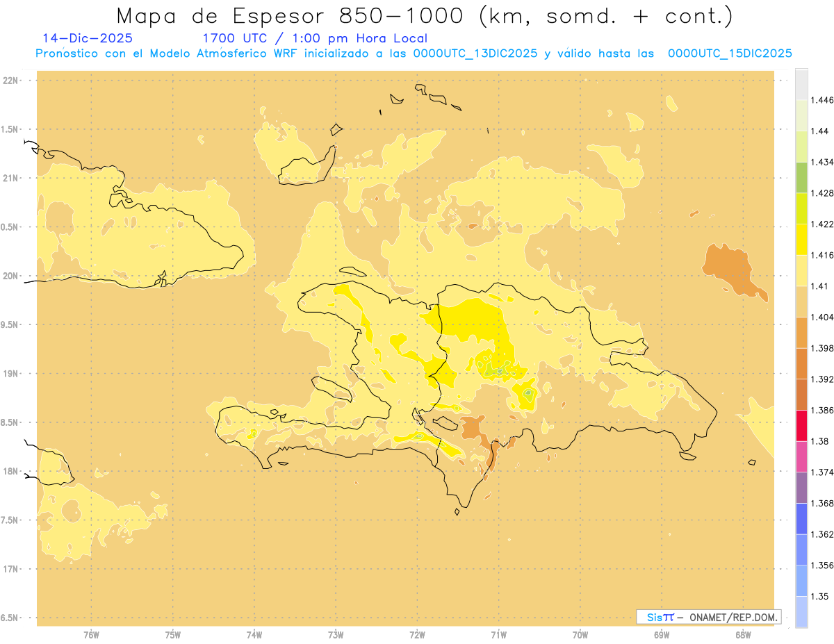Pick the purple swatch between 1.368 and 1.374

(801, 488)
